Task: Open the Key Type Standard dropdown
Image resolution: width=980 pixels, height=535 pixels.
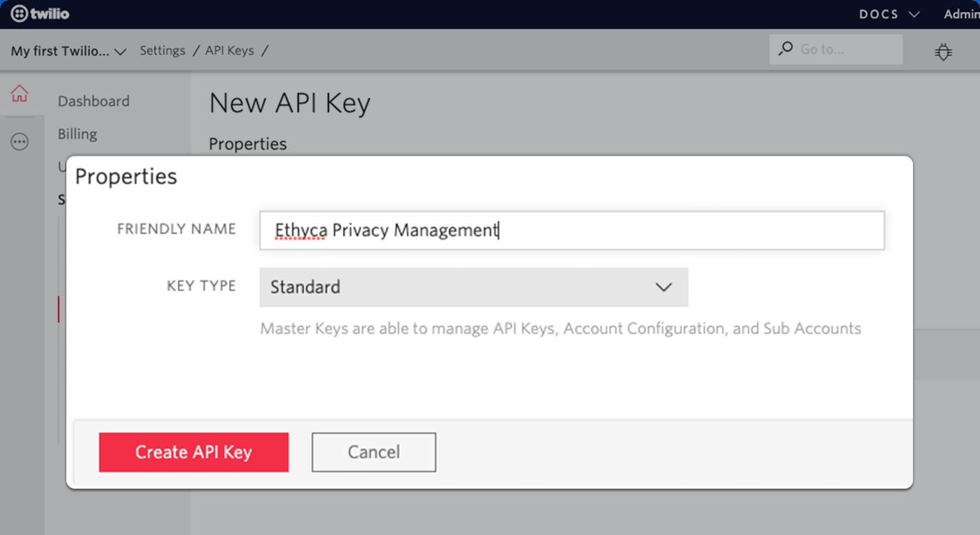Action: click(x=474, y=287)
